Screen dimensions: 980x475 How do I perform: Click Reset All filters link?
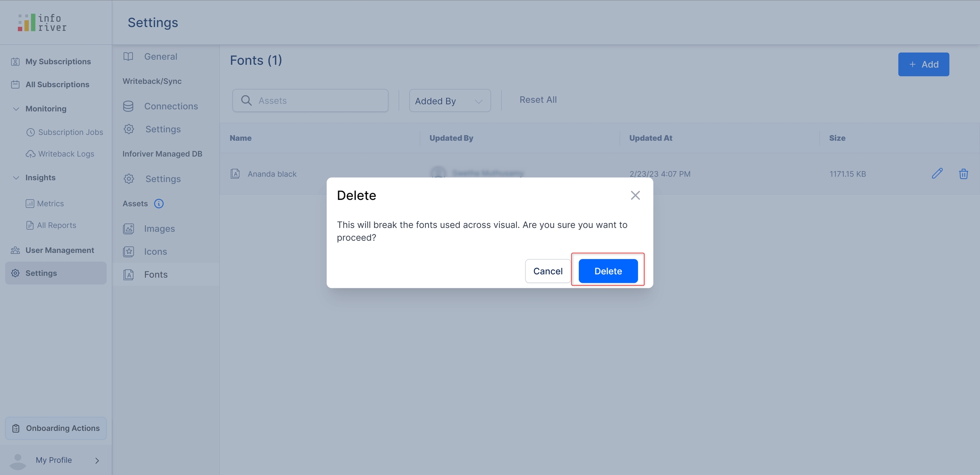tap(538, 100)
